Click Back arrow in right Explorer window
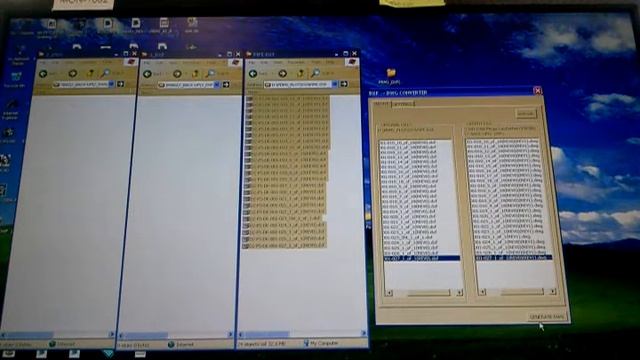640x360 pixels. point(253,73)
